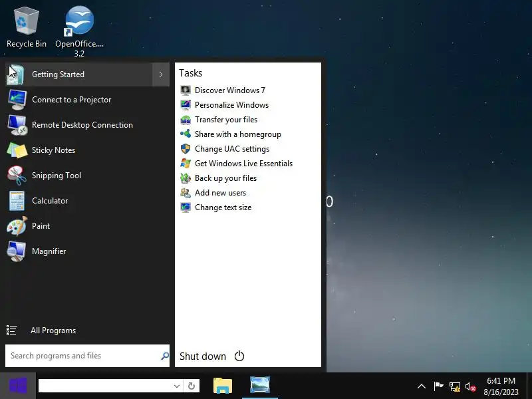This screenshot has height=399, width=532.
Task: Open the Transfer your files link
Action: 226,120
